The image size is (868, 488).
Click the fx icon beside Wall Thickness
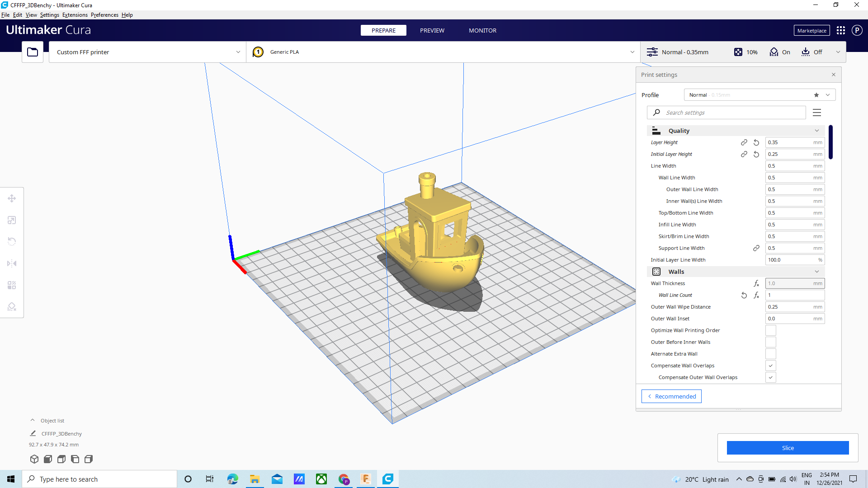[756, 283]
